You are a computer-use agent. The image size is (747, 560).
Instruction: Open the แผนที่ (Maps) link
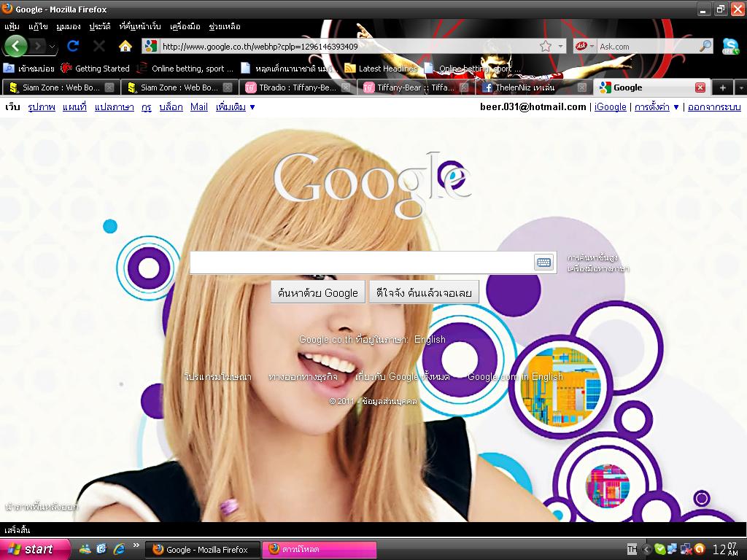click(74, 107)
